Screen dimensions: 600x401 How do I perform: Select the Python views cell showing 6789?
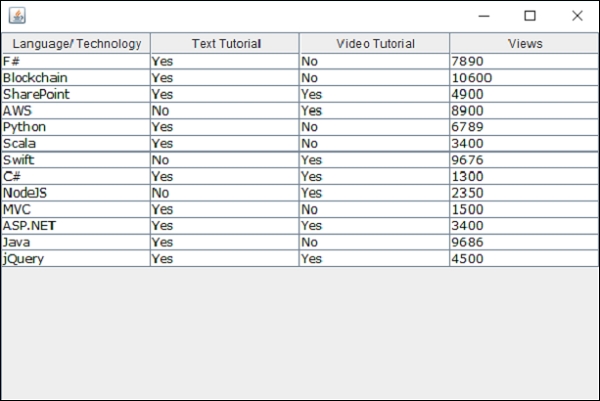524,127
